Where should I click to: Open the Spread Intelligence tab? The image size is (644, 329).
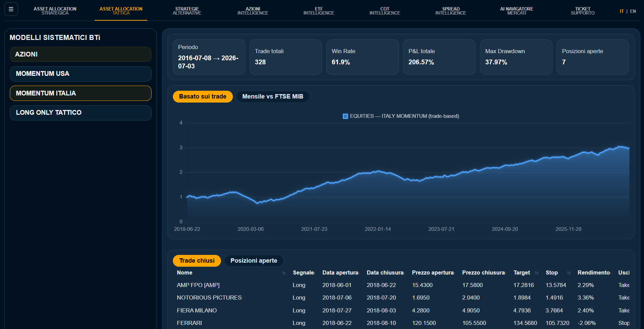coord(451,11)
